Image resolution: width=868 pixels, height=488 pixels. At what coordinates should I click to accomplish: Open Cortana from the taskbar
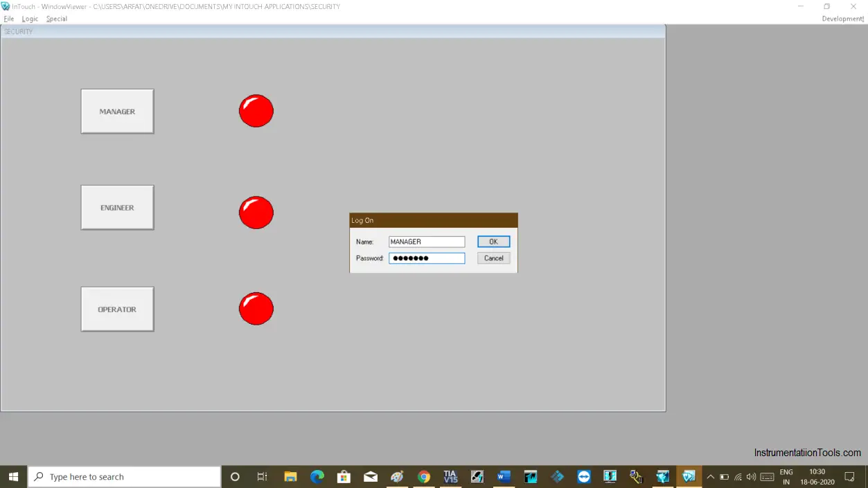coord(235,477)
